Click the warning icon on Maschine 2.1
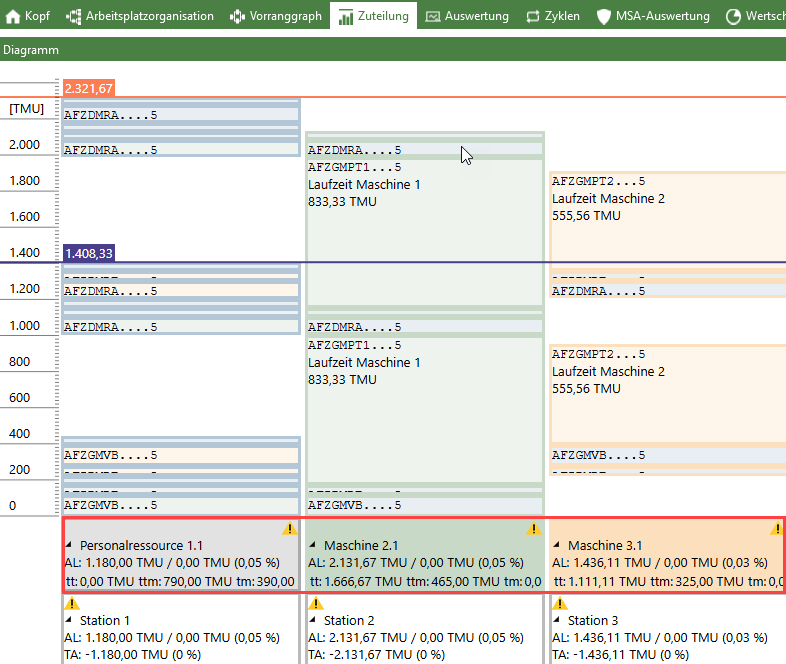Viewport: 786px width, 664px height. (534, 529)
